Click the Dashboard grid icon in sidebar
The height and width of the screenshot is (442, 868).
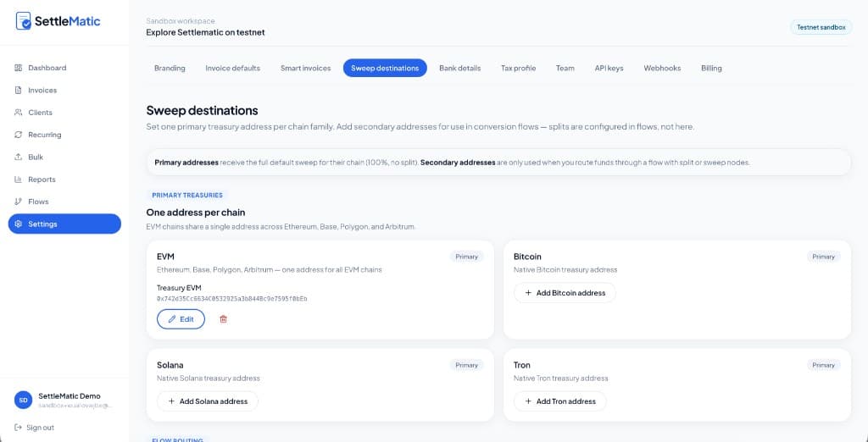tap(19, 68)
